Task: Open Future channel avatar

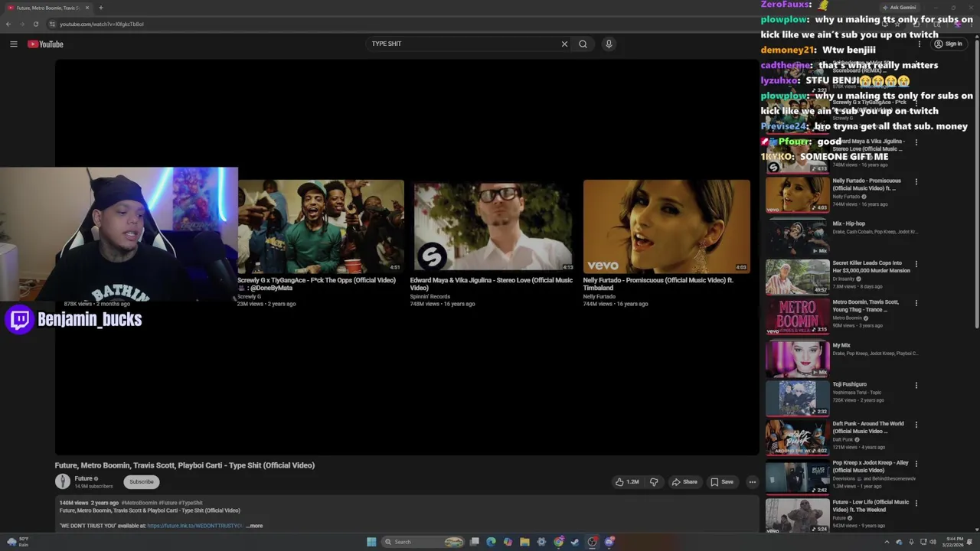Action: click(63, 481)
